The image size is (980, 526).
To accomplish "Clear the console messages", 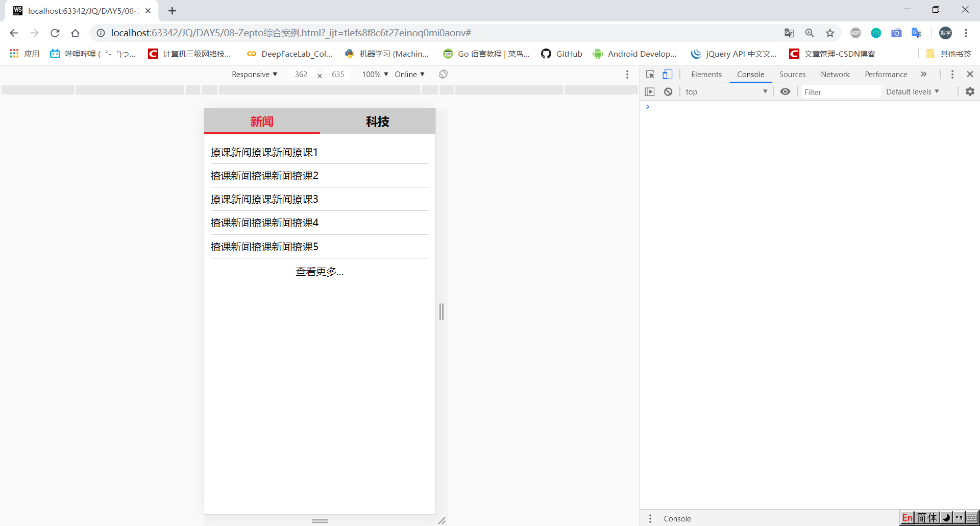I will pyautogui.click(x=668, y=91).
